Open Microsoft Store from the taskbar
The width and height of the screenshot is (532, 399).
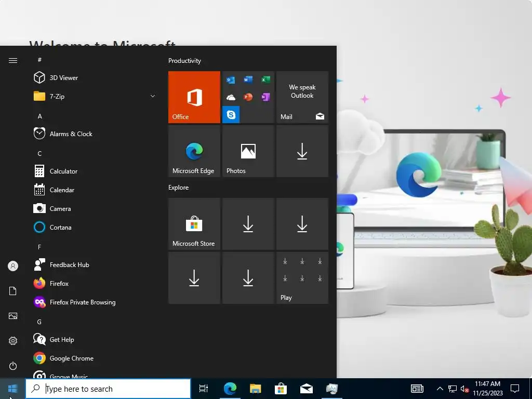click(x=281, y=389)
